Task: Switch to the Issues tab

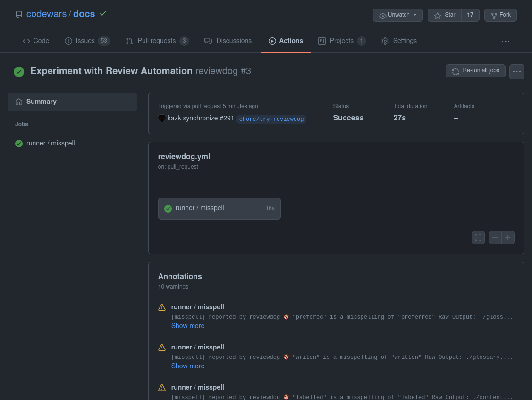Action: click(87, 41)
